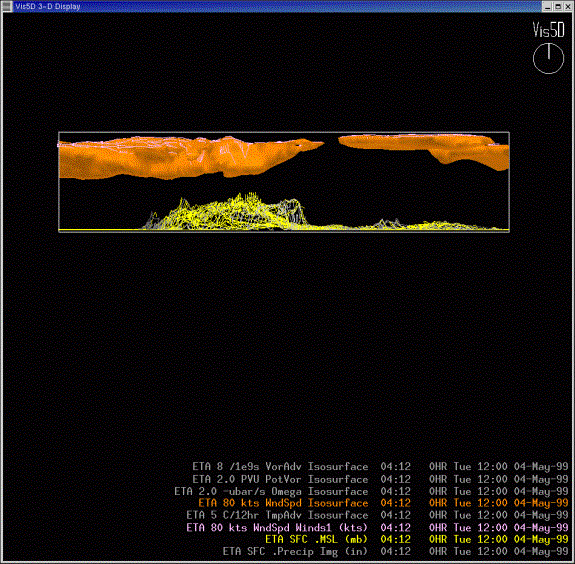Click the yellow ETA SFC .MSL (mb) label
This screenshot has height=564, width=575.
coord(316,539)
